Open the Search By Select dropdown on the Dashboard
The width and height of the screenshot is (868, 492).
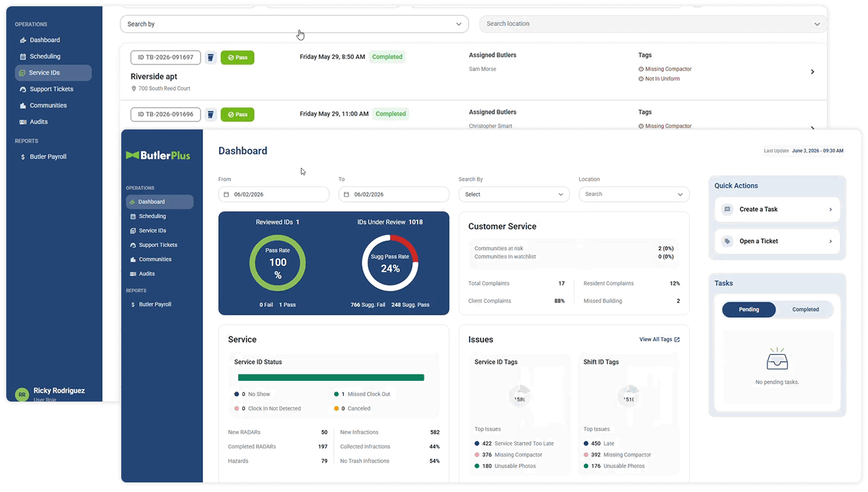point(514,195)
